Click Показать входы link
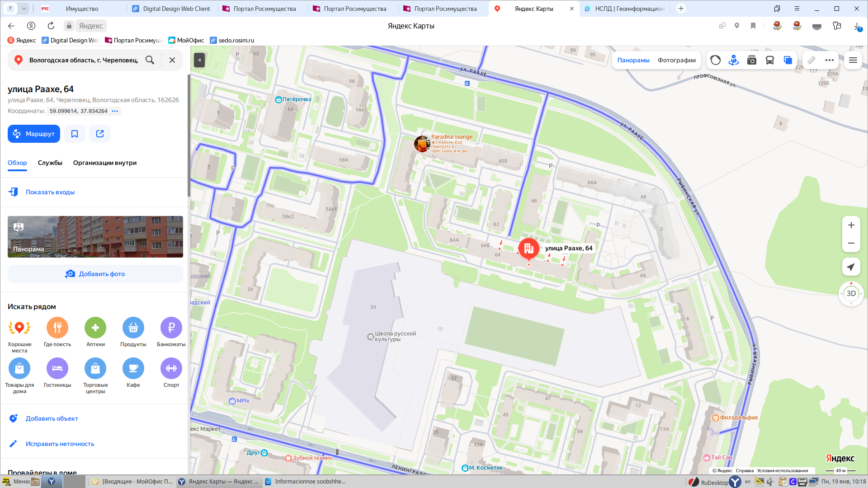Viewport: 868px width, 488px height. 50,192
